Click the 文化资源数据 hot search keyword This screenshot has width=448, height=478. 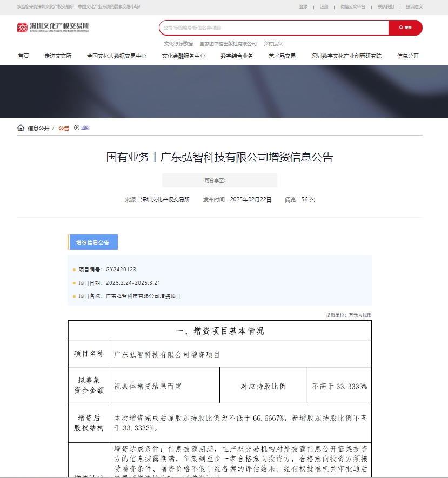point(178,44)
